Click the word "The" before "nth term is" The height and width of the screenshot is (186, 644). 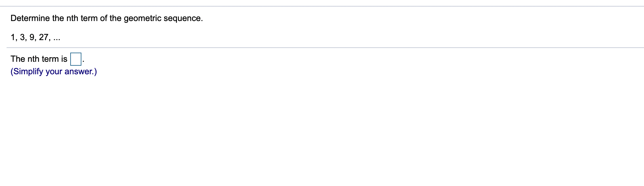(18, 59)
